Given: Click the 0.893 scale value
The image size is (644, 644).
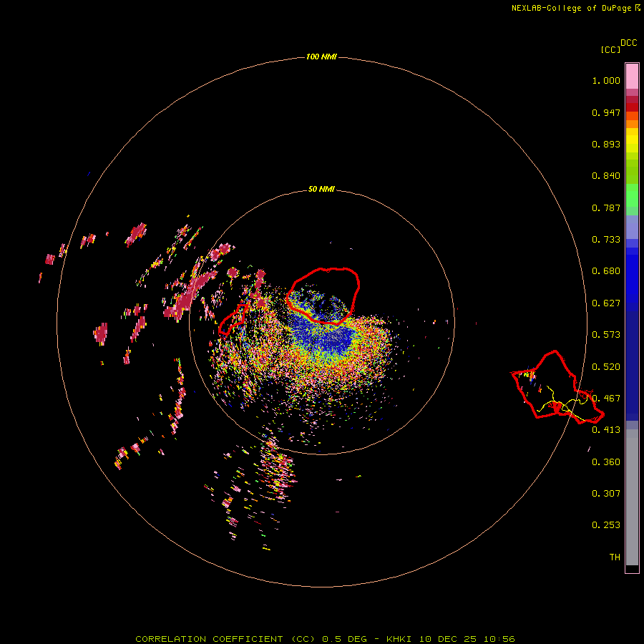Looking at the screenshot, I should click(606, 144).
